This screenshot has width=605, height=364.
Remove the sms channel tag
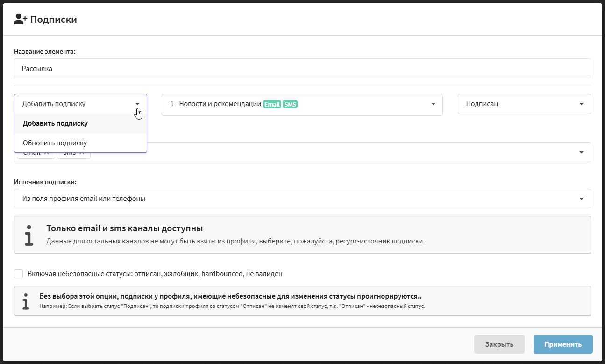coord(82,154)
